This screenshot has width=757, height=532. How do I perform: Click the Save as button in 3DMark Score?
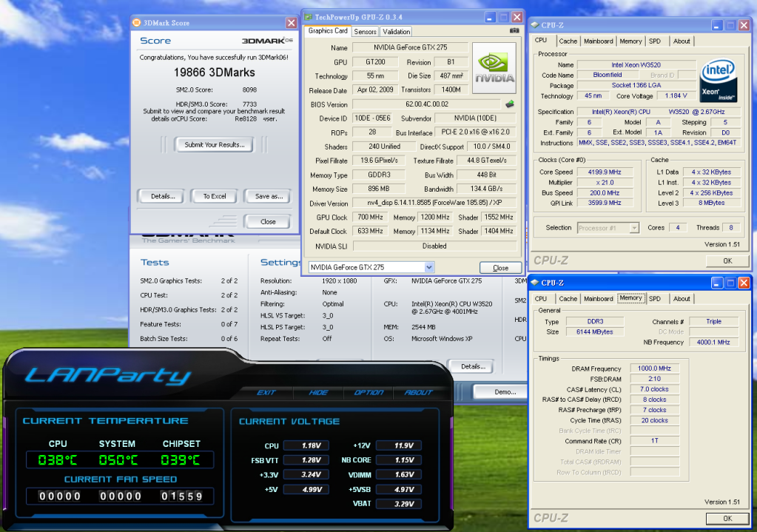pos(269,196)
